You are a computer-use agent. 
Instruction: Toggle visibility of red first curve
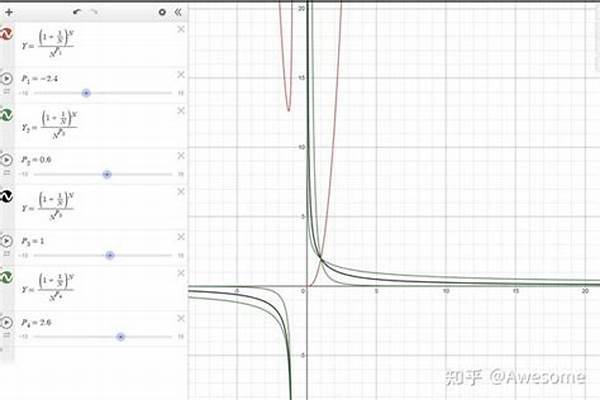[x=6, y=34]
